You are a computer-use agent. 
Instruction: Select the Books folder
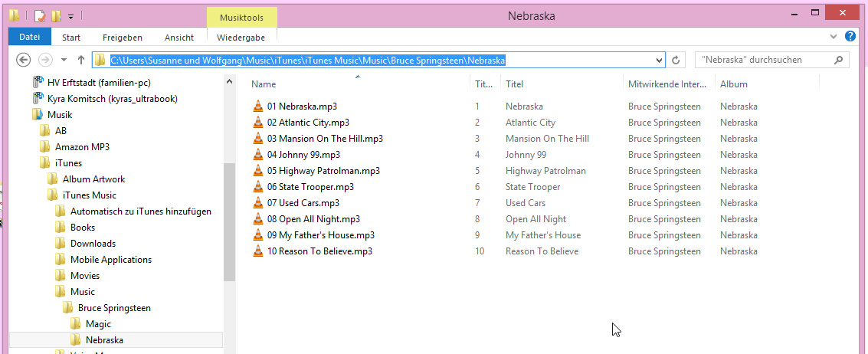pos(83,227)
